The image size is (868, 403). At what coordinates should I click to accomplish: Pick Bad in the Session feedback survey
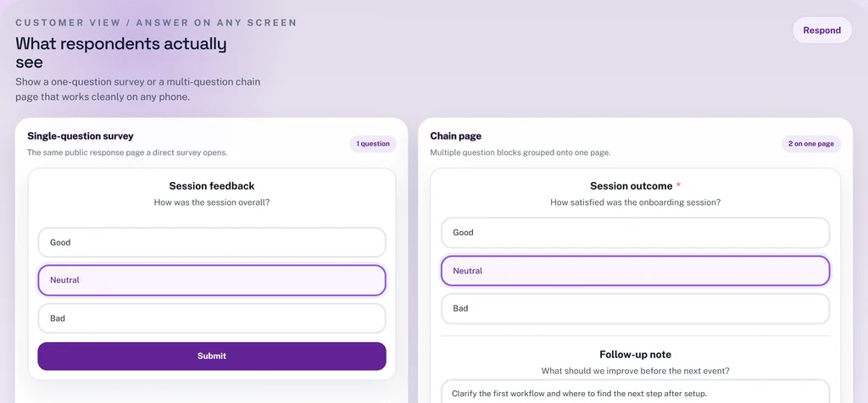(x=212, y=318)
